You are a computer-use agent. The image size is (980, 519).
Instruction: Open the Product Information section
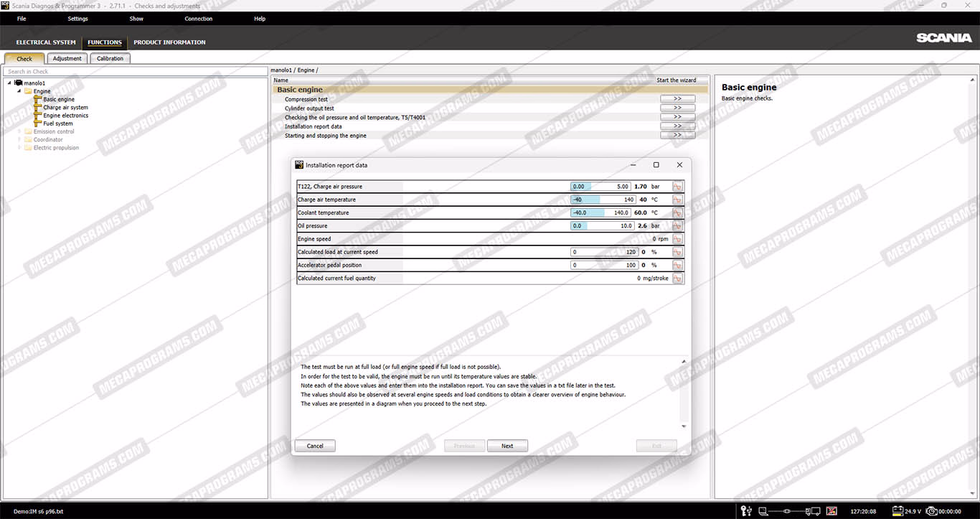click(x=169, y=42)
